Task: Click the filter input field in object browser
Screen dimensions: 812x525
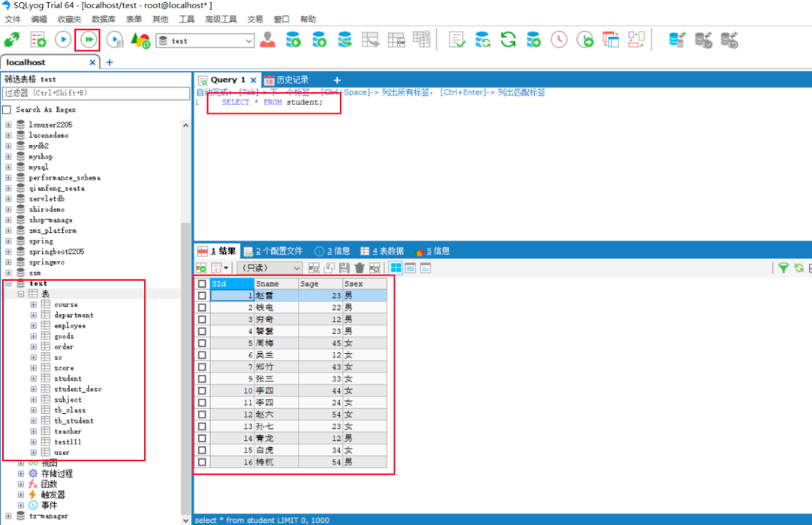Action: (96, 93)
